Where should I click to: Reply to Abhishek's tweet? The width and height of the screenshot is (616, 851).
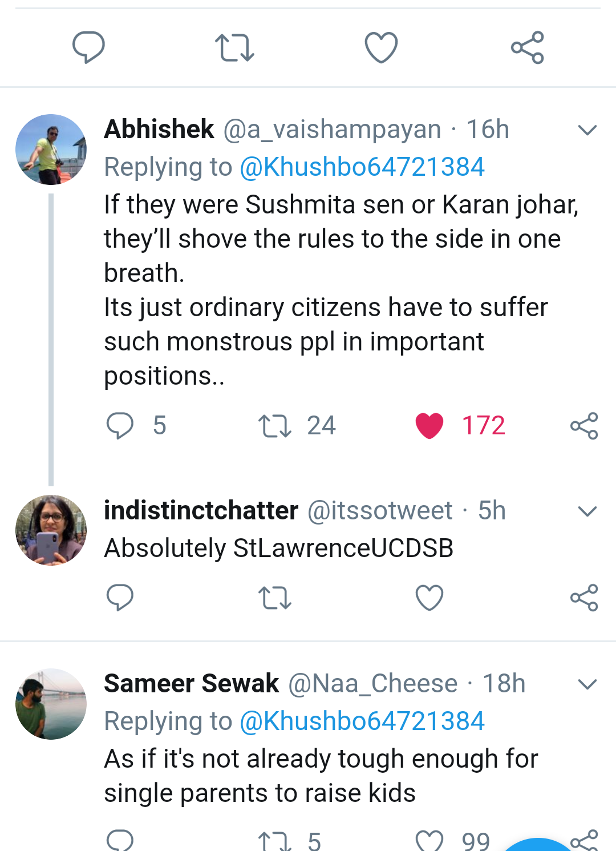click(x=120, y=425)
